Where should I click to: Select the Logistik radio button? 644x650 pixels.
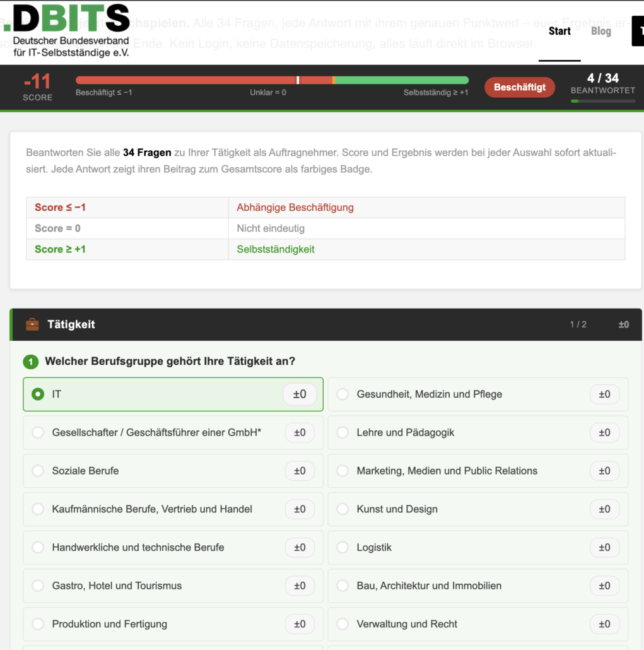pos(342,547)
